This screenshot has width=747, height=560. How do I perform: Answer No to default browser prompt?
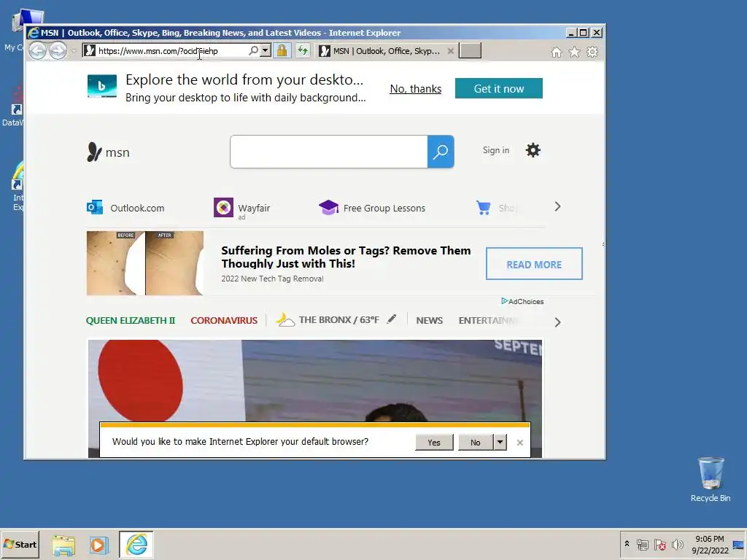pyautogui.click(x=476, y=443)
